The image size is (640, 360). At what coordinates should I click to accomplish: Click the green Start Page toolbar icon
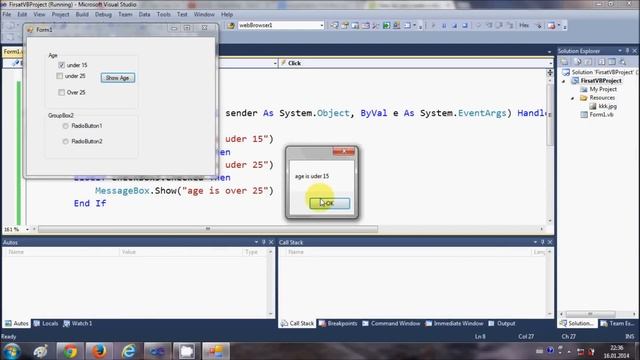click(386, 25)
